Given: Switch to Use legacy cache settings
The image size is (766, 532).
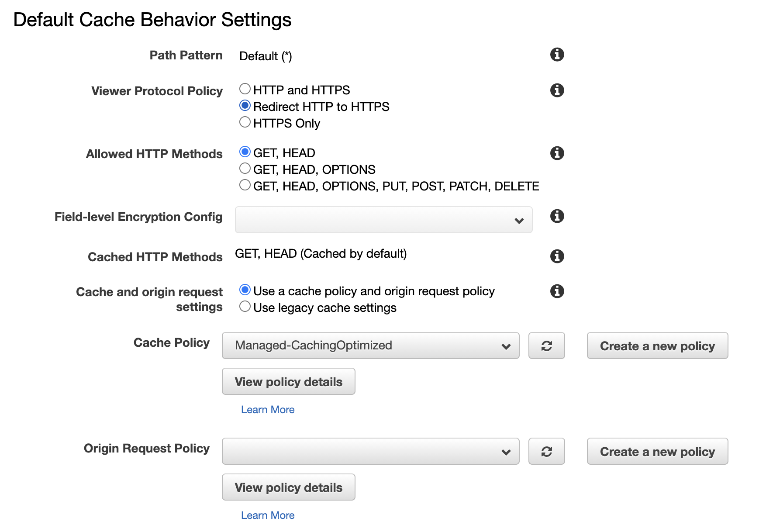Looking at the screenshot, I should click(245, 307).
